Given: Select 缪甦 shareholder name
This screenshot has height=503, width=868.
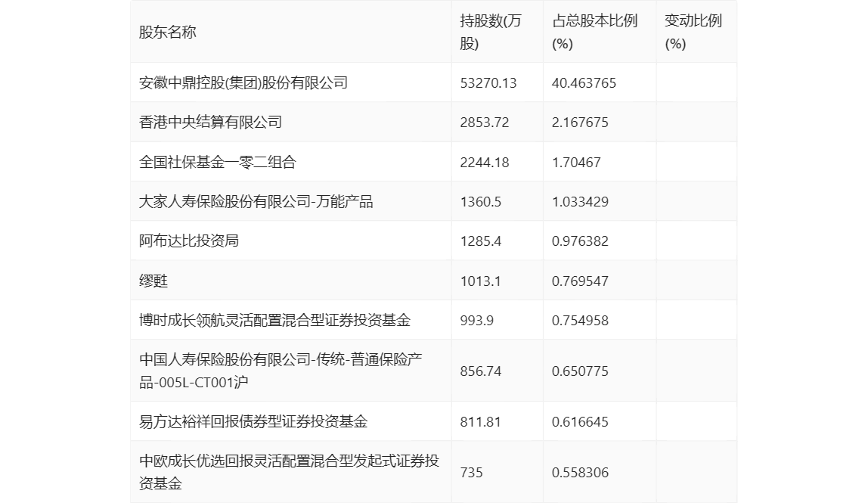Looking at the screenshot, I should pos(153,281).
